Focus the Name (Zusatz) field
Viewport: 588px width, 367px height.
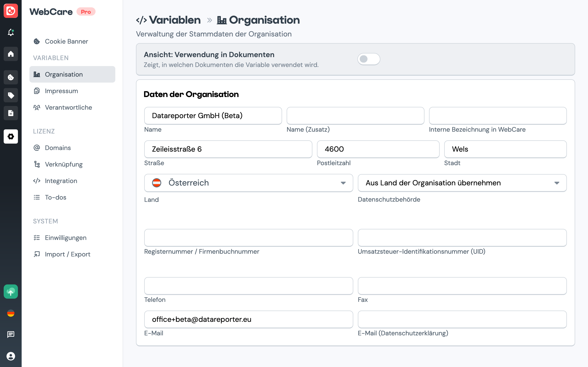(355, 116)
